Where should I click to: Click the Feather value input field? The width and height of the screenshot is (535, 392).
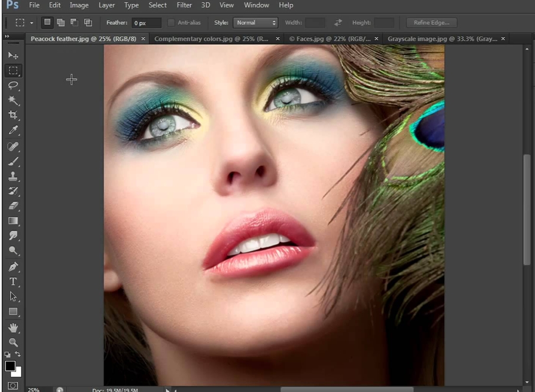(x=146, y=22)
